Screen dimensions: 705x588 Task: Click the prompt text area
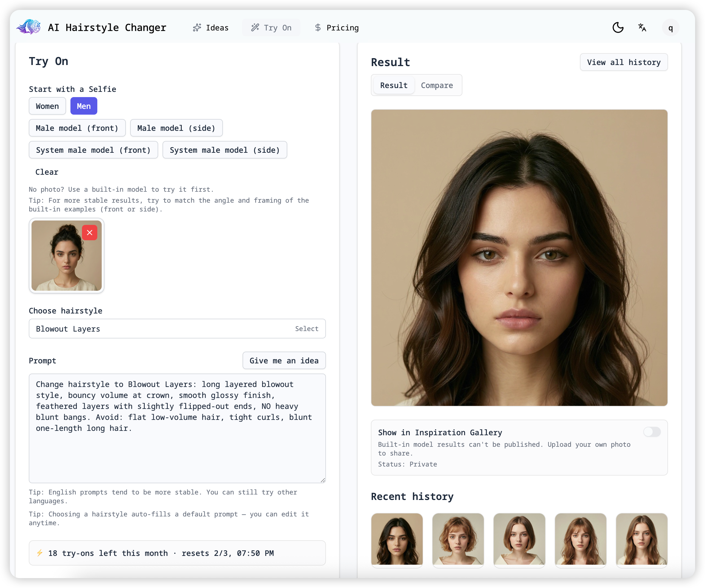coord(177,426)
